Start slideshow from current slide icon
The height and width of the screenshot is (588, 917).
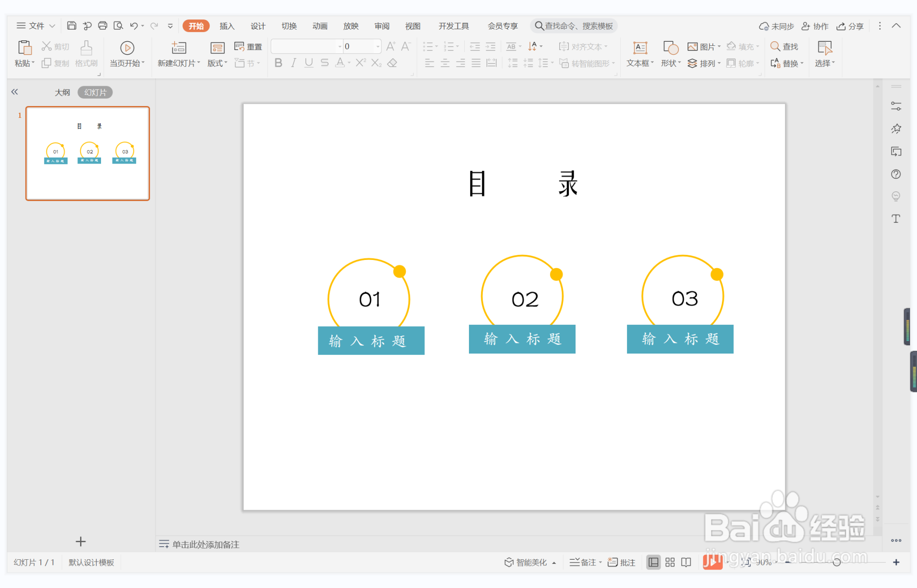click(127, 48)
